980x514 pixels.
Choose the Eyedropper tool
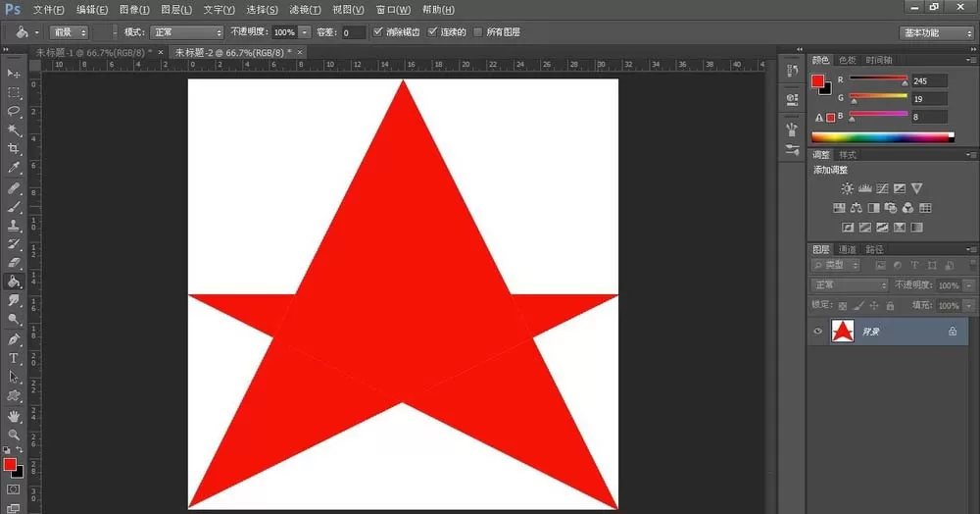(x=14, y=168)
